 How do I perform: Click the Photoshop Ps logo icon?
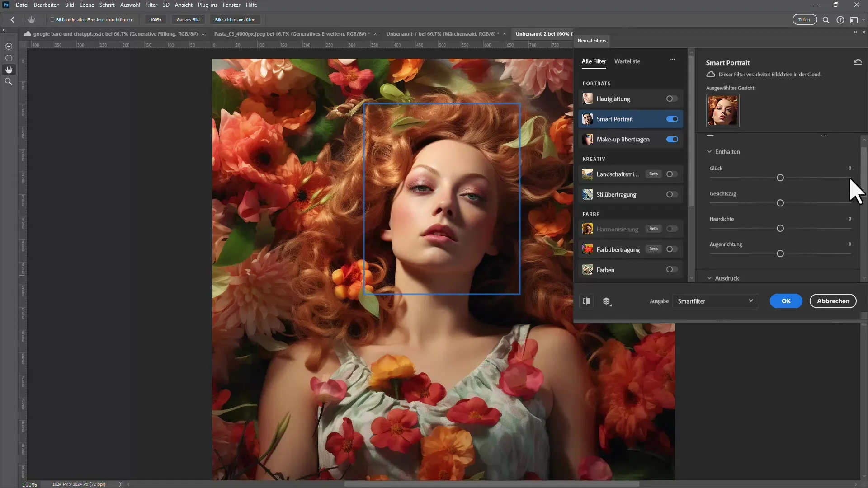[x=6, y=5]
